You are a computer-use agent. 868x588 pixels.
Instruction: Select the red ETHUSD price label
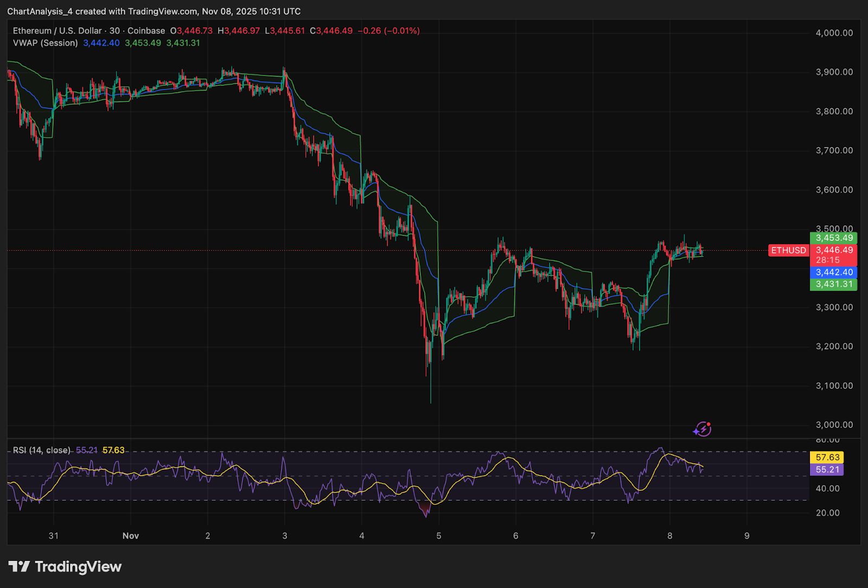789,251
